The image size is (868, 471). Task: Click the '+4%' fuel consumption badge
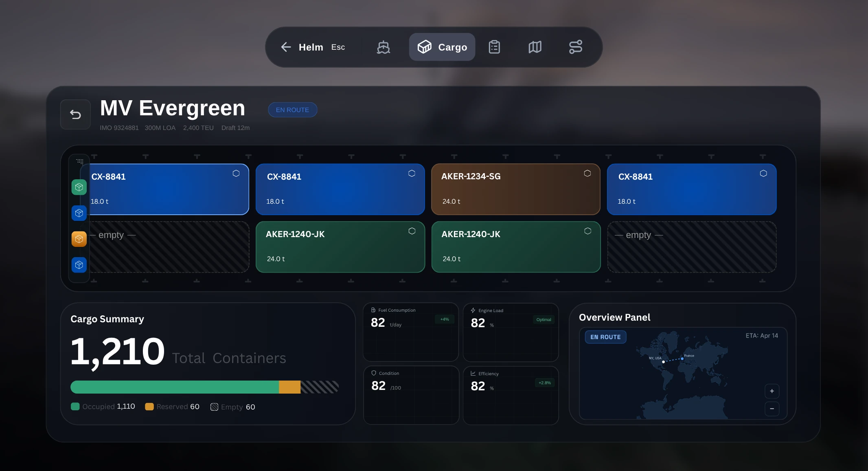click(x=445, y=319)
